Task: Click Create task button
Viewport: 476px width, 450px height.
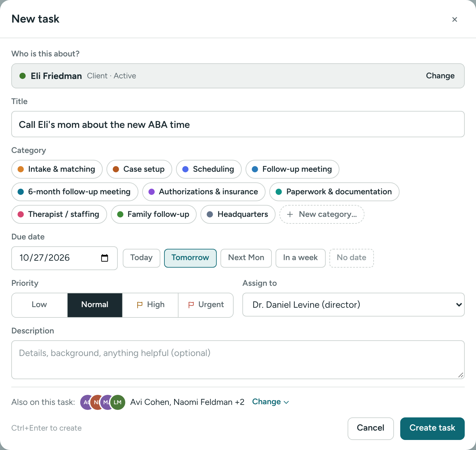Action: [432, 428]
